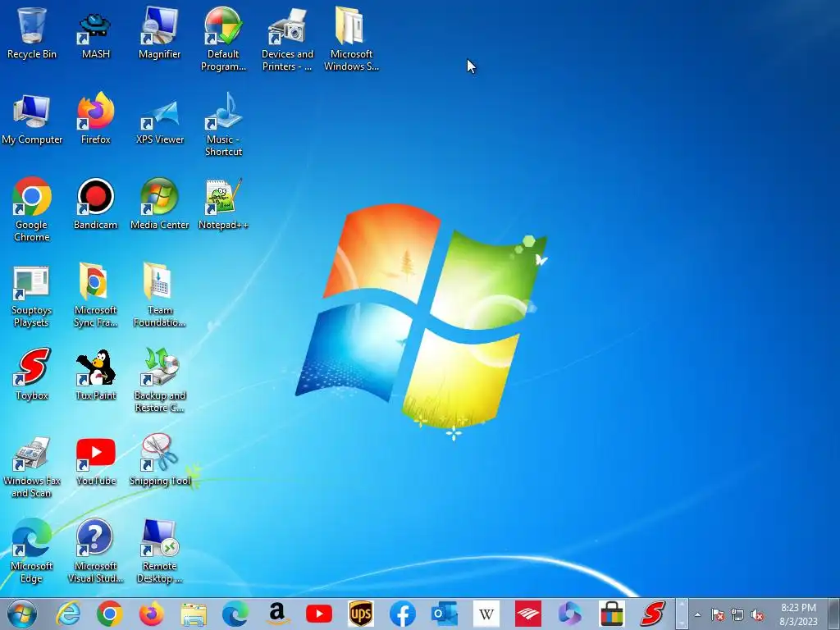Screen dimensions: 840x630
Task: Open Windows Explorer from the taskbar
Action: click(x=194, y=614)
